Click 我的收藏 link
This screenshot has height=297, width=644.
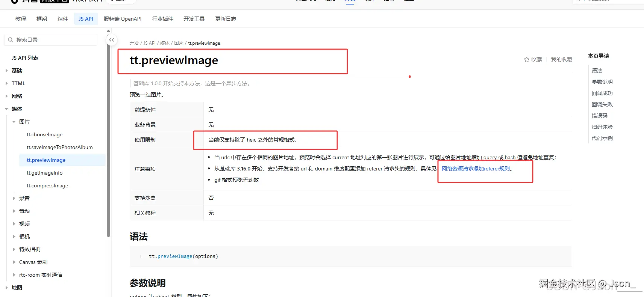pyautogui.click(x=561, y=59)
